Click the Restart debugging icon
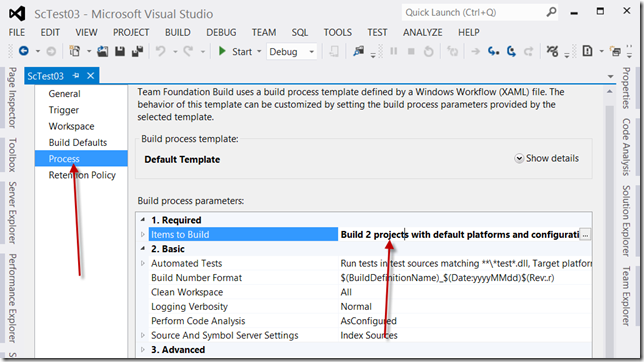This screenshot has height=362, width=644. pyautogui.click(x=428, y=51)
